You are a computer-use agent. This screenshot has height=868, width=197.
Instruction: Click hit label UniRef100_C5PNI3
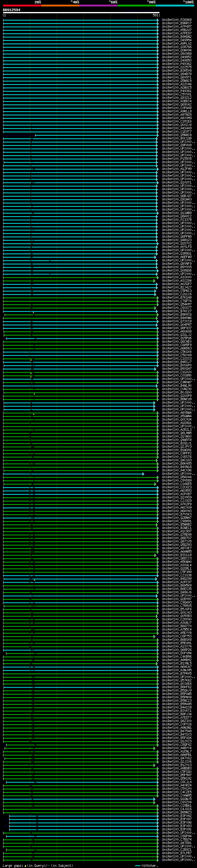[177, 291]
